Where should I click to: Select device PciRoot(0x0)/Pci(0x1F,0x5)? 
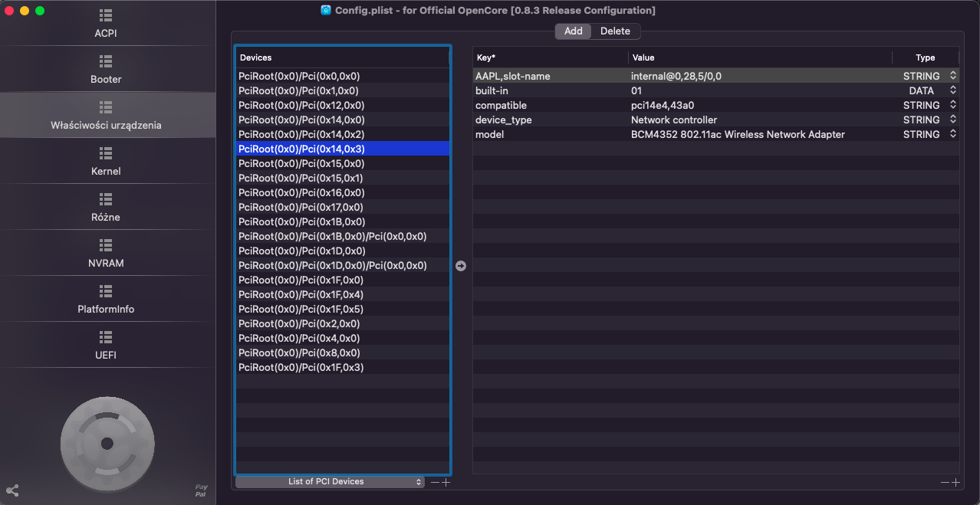coord(343,309)
